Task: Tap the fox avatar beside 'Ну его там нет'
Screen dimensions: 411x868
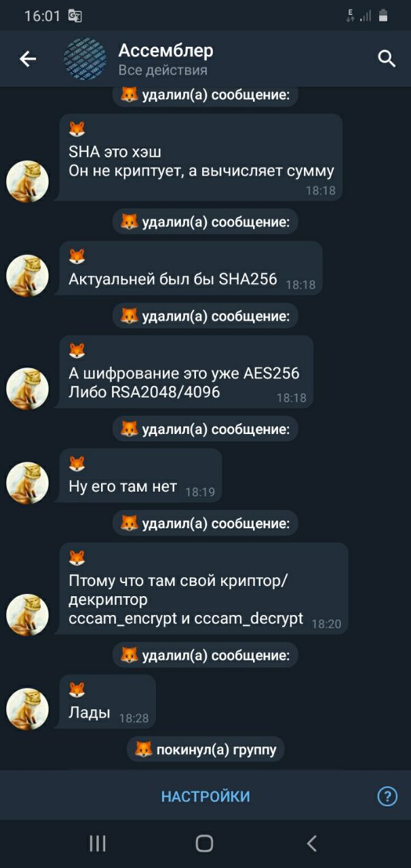Action: tap(27, 483)
